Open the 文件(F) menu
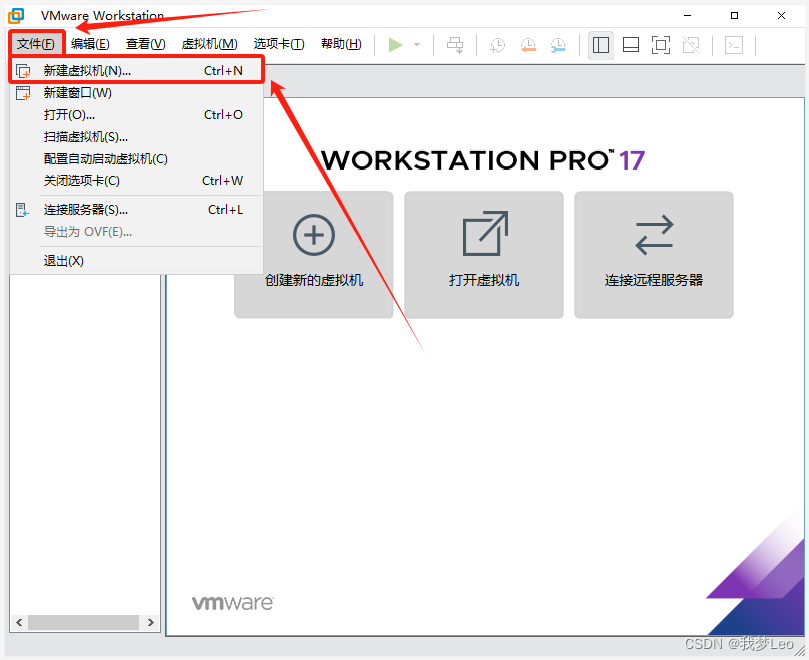809x660 pixels. click(36, 44)
